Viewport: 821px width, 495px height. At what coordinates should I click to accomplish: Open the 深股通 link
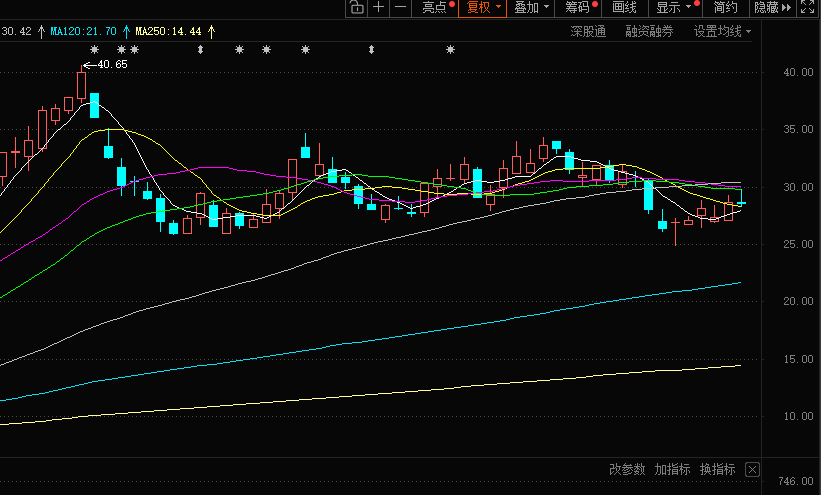tap(588, 31)
